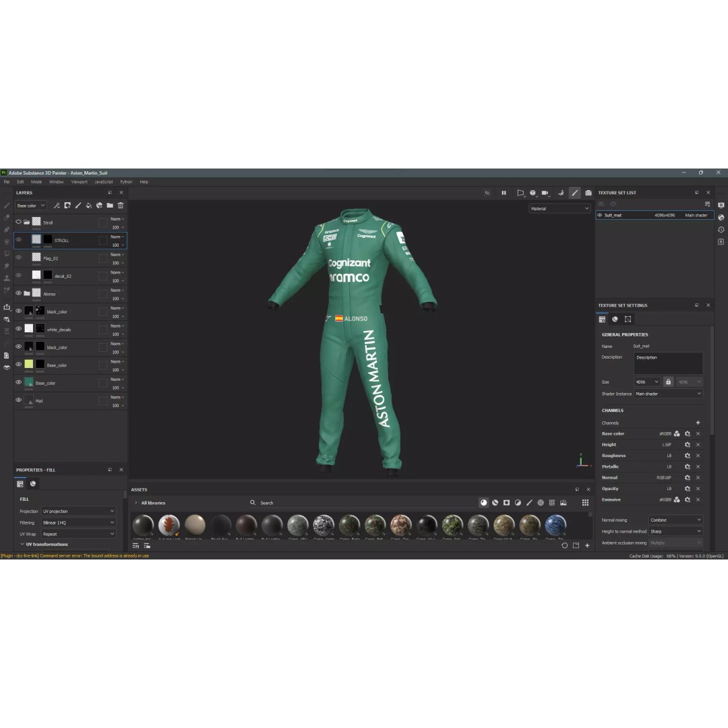Show the Flag_02 layer
Viewport: 728px width, 728px height.
click(19, 258)
